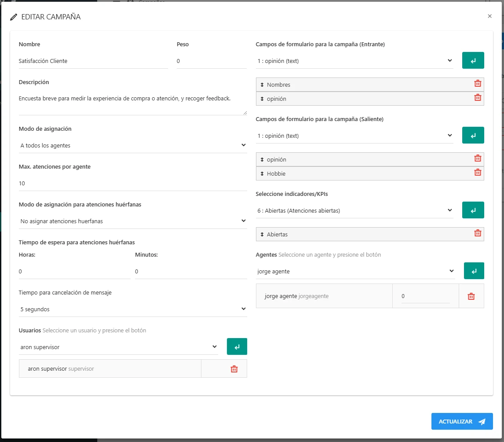
Task: Reorder handle for opinión in Saliente
Action: tap(262, 159)
